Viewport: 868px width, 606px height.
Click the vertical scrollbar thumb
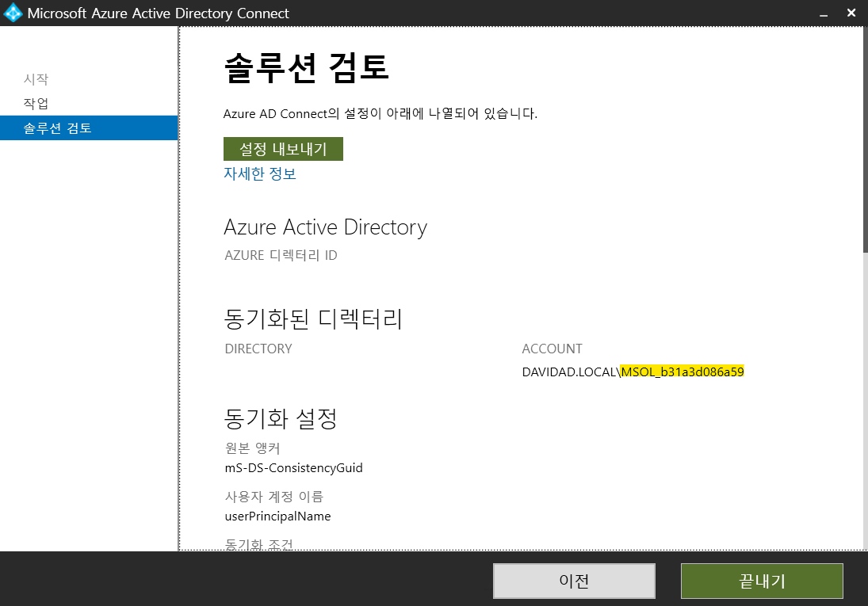[866, 141]
